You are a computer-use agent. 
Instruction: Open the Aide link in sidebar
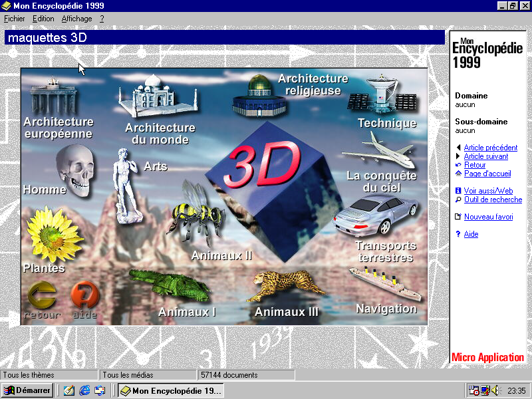(x=471, y=234)
